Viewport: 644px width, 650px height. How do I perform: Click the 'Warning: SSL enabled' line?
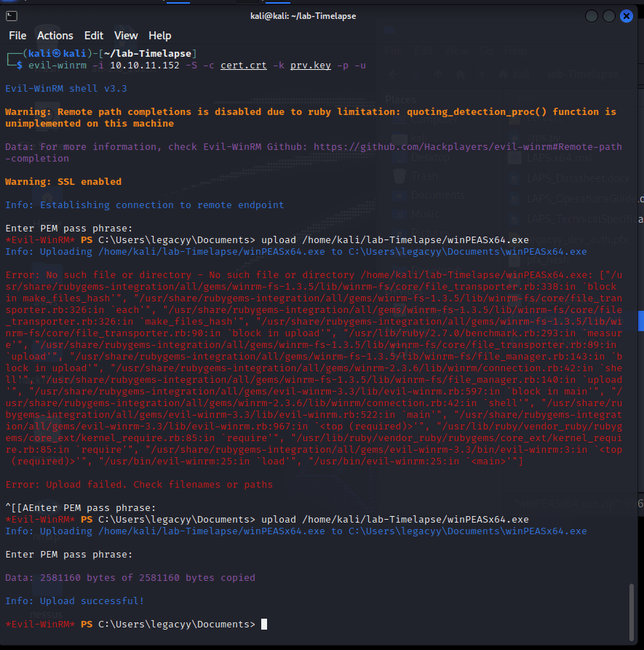pyautogui.click(x=63, y=182)
